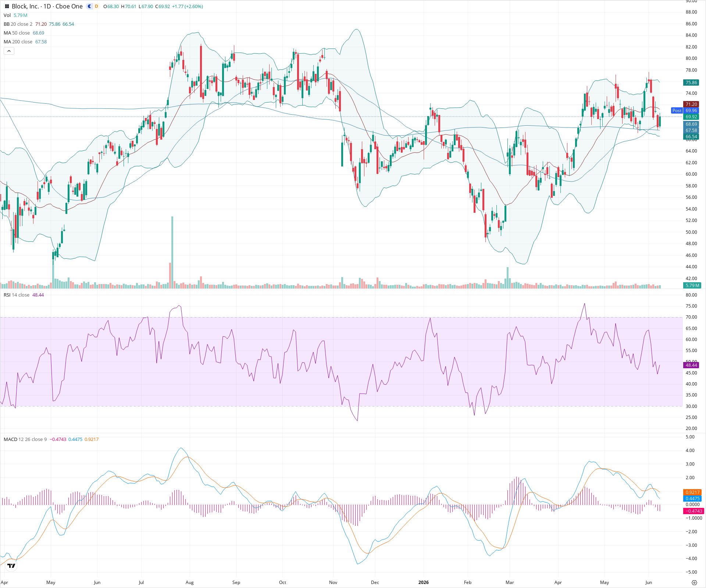Click the 67.58 MA 200 price tag

coord(691,130)
